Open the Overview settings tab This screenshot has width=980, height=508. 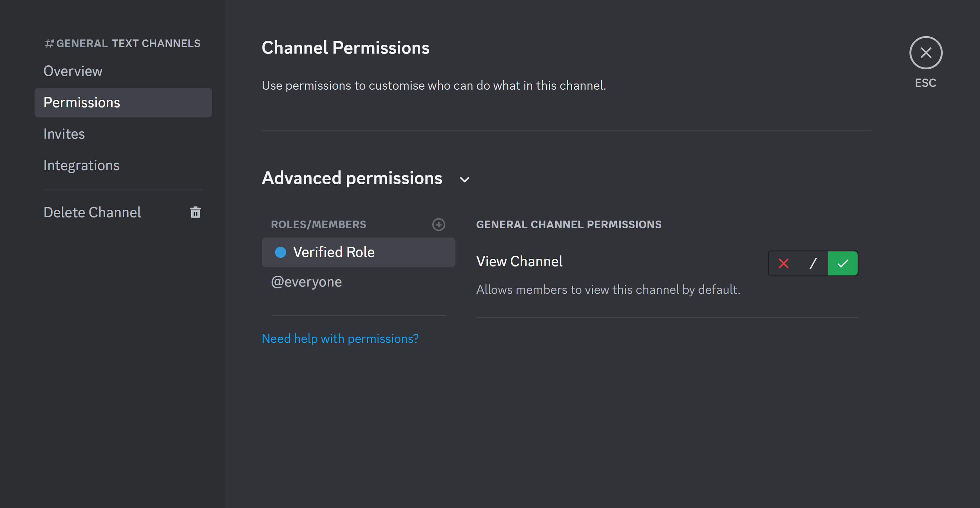[73, 71]
